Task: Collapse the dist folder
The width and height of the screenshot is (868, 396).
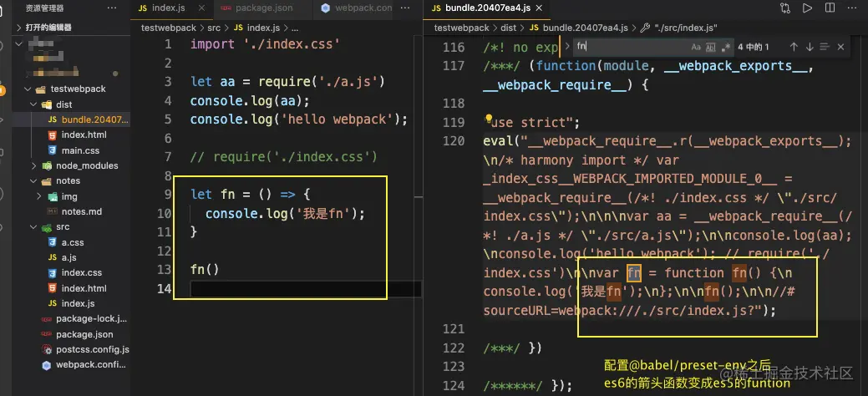Action: [x=34, y=104]
